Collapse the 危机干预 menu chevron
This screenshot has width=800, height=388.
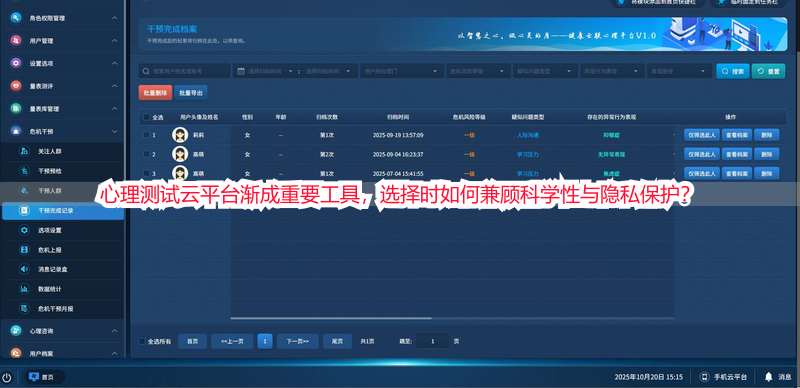[x=114, y=131]
